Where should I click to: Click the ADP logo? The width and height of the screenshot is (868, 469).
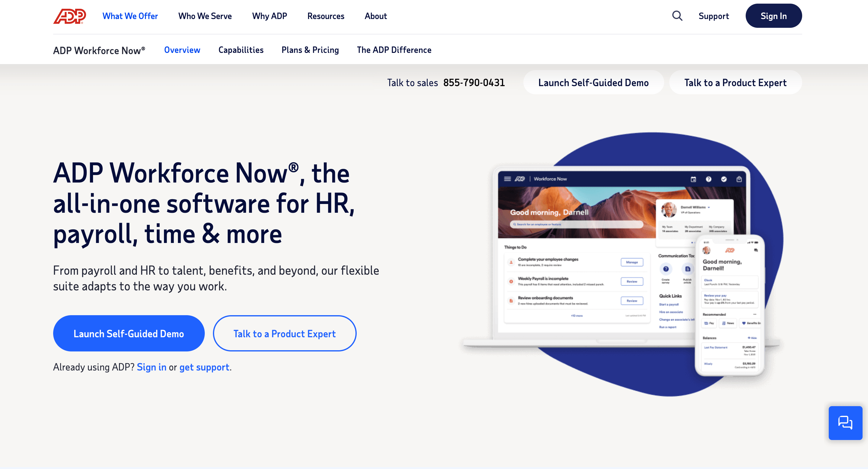pyautogui.click(x=70, y=16)
